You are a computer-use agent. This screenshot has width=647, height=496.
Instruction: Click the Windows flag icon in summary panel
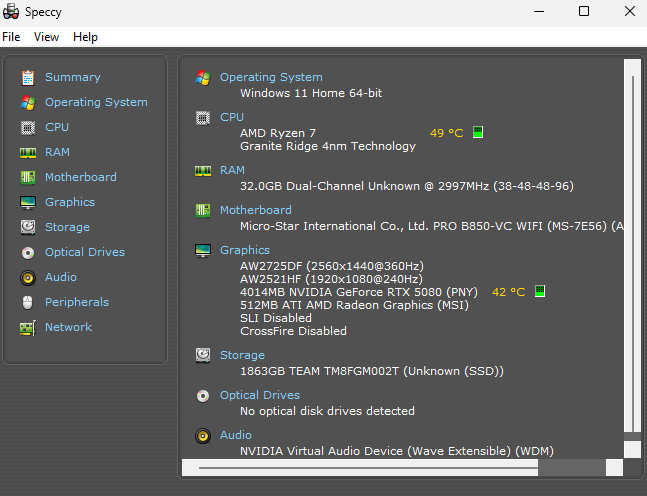[x=203, y=78]
